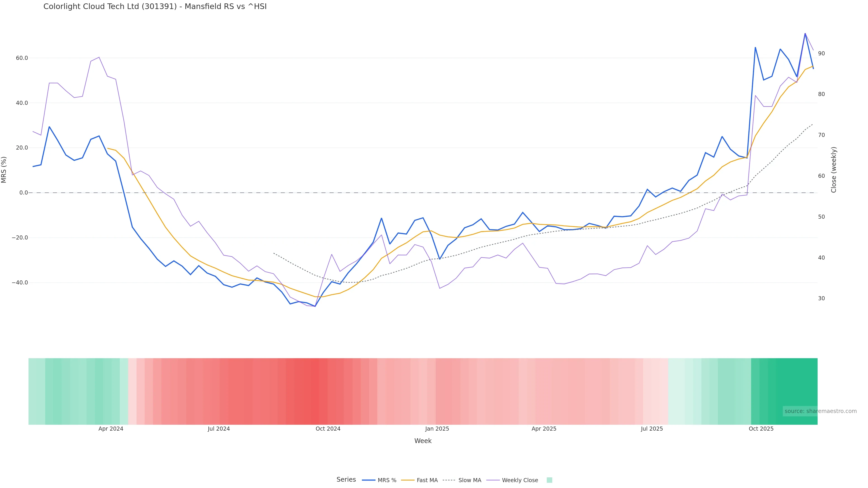Image resolution: width=868 pixels, height=488 pixels.
Task: Toggle the Slow MA dotted series
Action: pos(469,480)
